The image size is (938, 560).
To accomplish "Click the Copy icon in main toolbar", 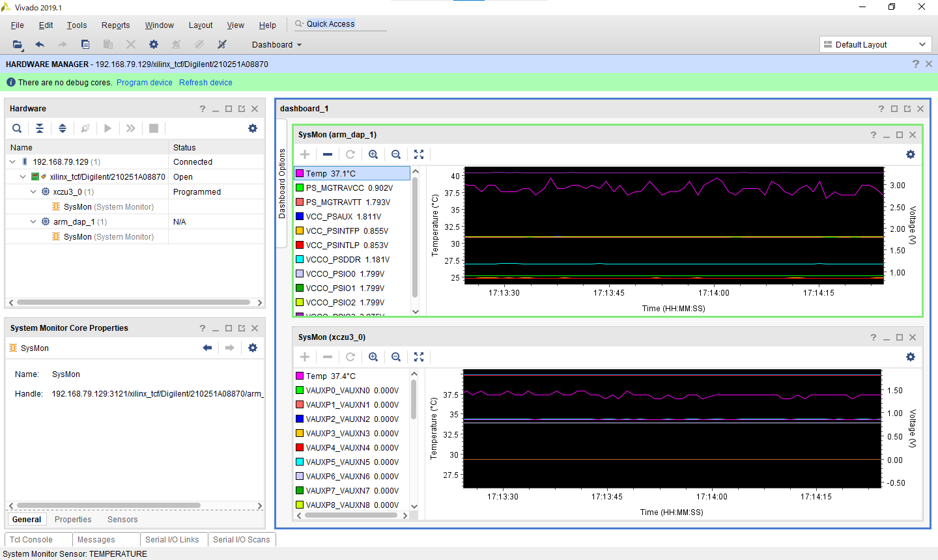I will (x=85, y=44).
